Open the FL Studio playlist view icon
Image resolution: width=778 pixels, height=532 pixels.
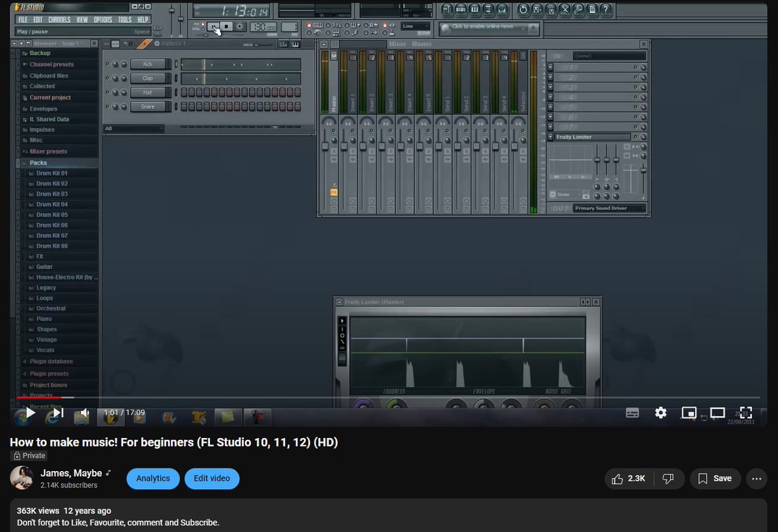[x=447, y=9]
